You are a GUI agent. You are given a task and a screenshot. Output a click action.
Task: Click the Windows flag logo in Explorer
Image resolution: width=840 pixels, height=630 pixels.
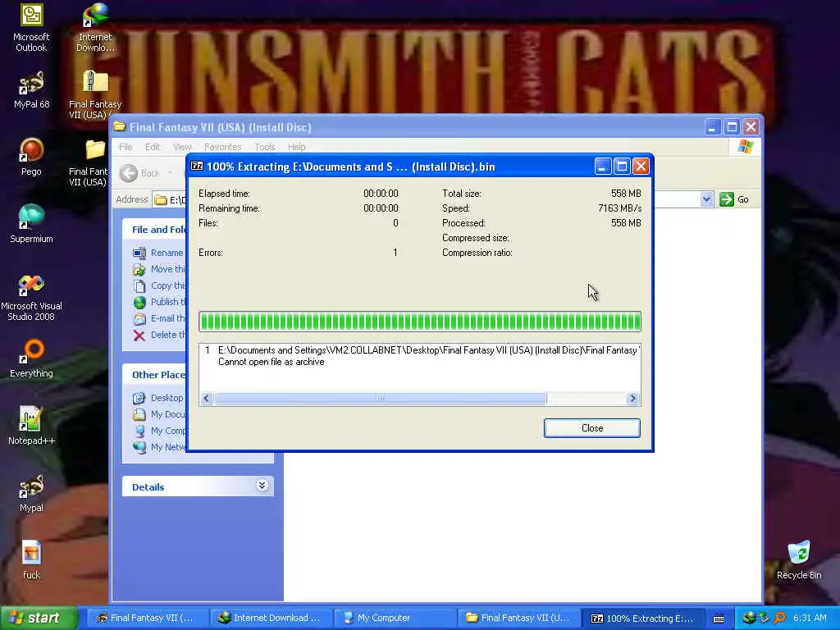(745, 147)
